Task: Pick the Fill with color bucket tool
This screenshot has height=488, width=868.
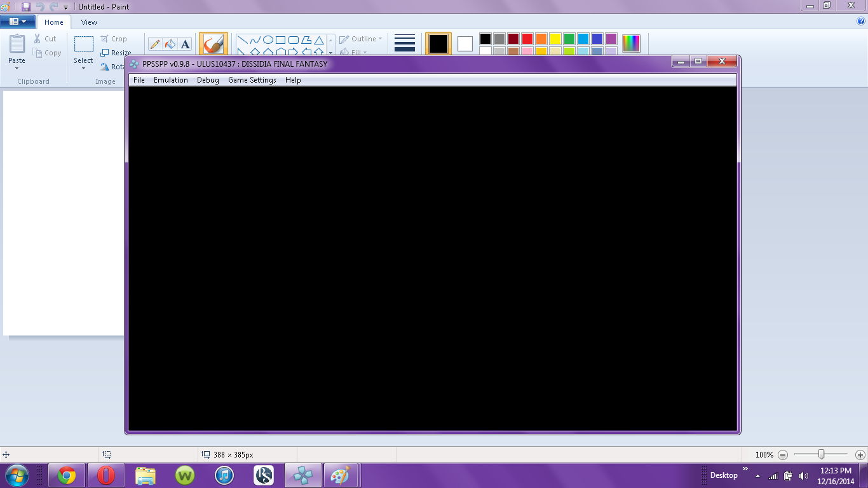Action: coord(170,44)
